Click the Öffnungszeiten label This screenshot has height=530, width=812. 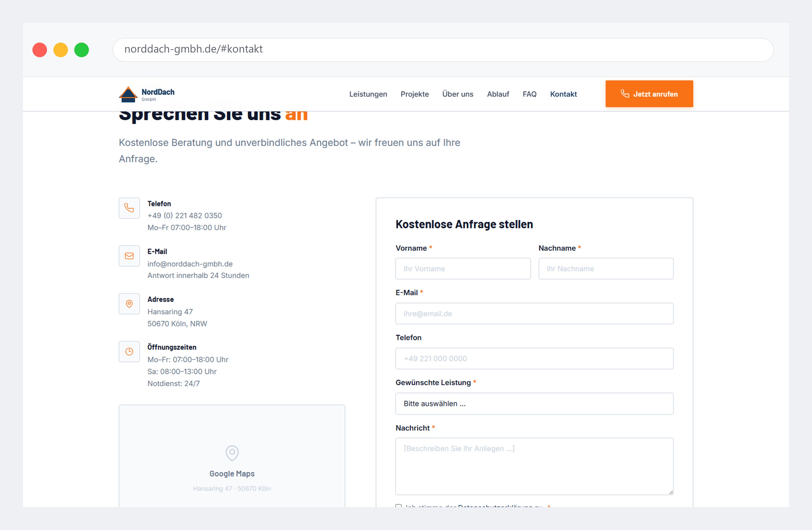click(172, 347)
